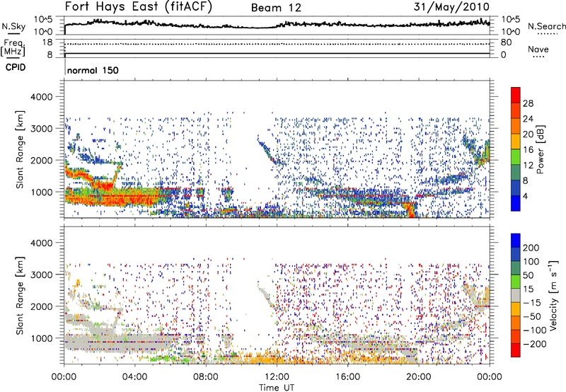Click the dotted Nave line in the frequency panel
This screenshot has height=392, width=566.
point(277,44)
